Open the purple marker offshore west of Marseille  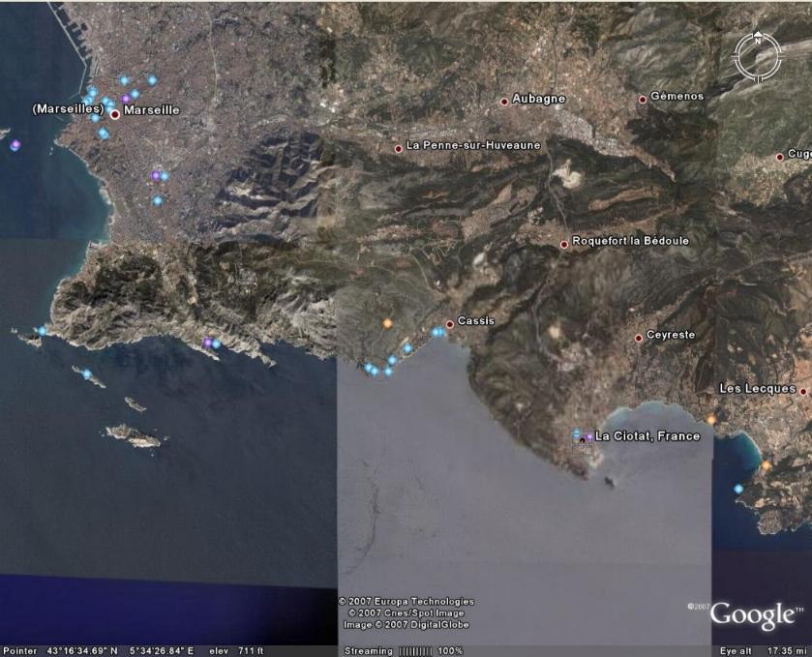(15, 145)
